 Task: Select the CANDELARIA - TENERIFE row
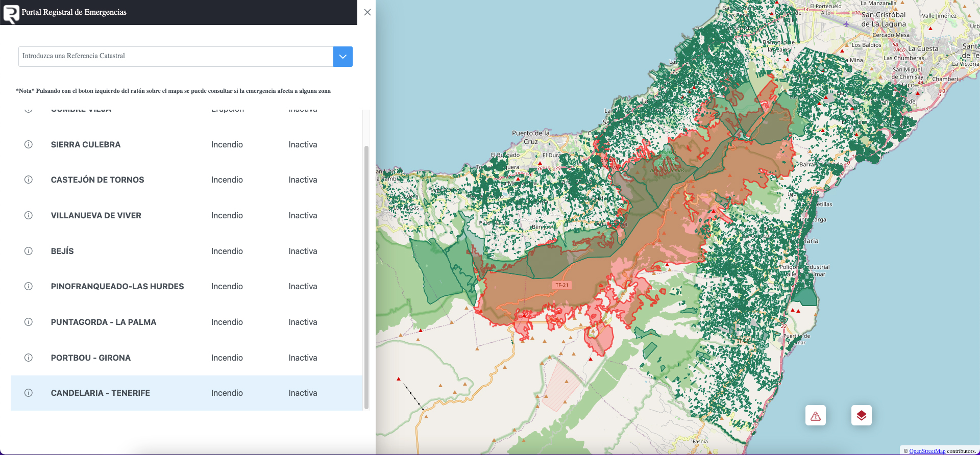pos(186,393)
